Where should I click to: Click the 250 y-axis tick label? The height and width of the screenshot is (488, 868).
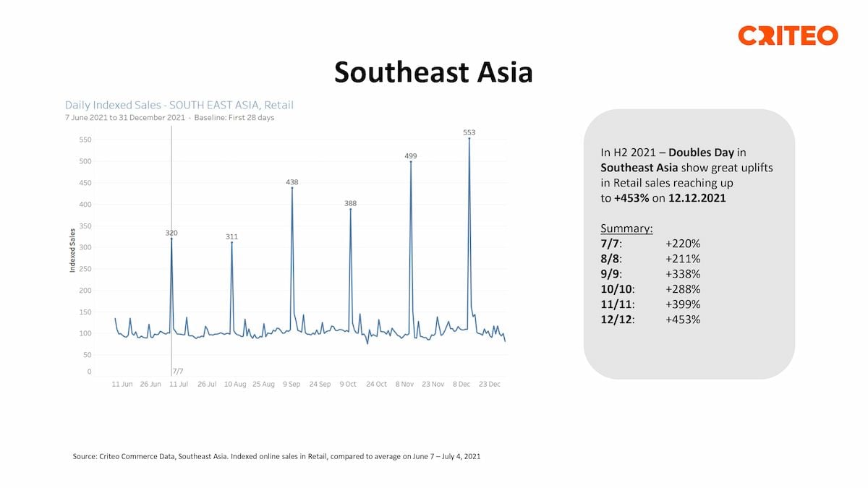click(x=85, y=269)
